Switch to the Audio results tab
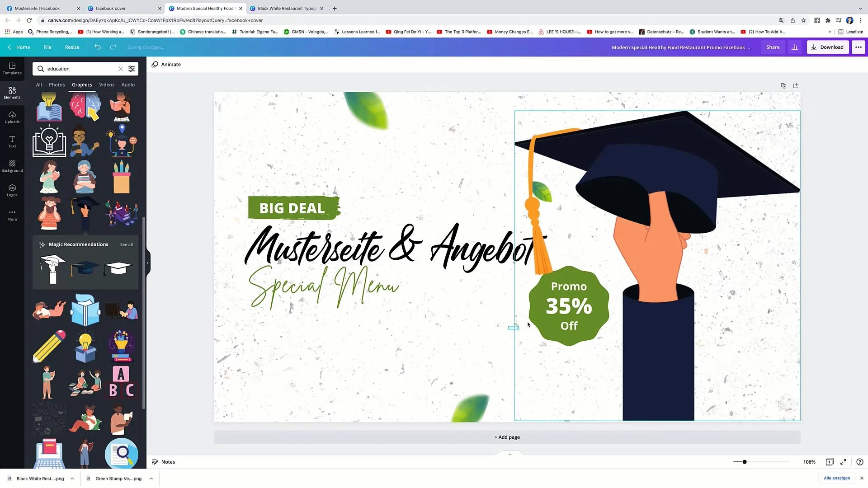 [x=128, y=84]
